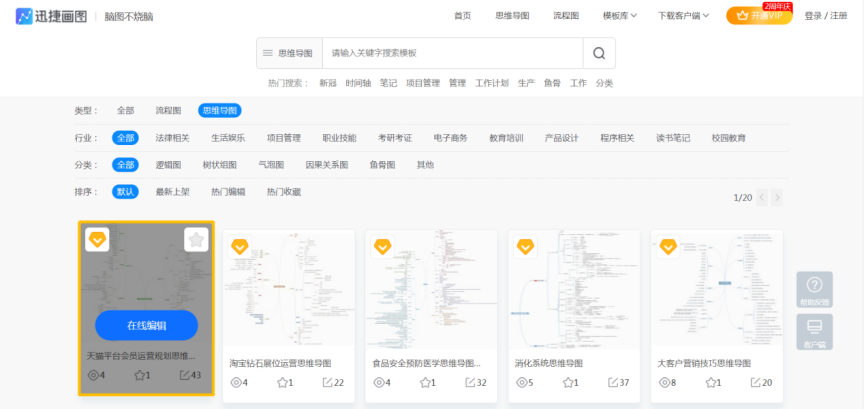The image size is (864, 409).
Task: Click the favorite star on first template
Action: tap(196, 239)
